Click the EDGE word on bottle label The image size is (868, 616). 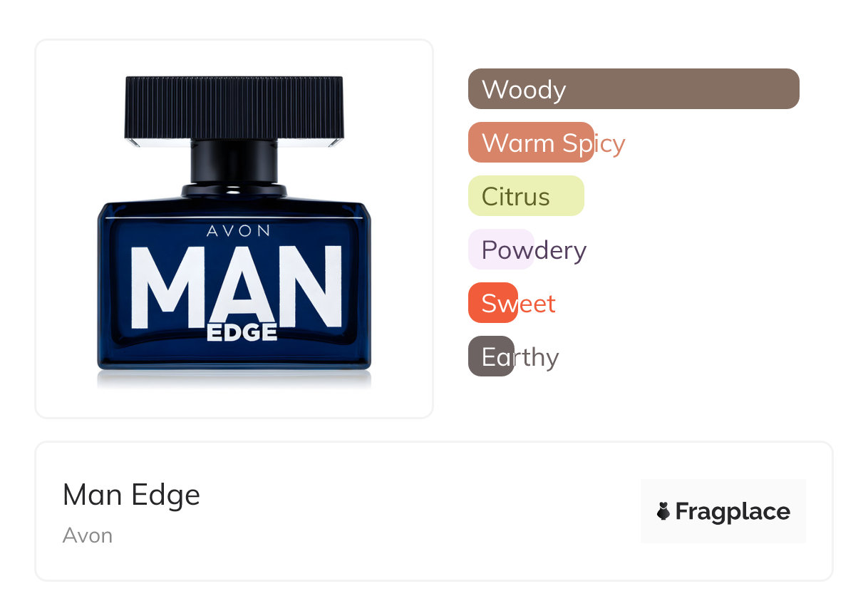click(x=242, y=332)
